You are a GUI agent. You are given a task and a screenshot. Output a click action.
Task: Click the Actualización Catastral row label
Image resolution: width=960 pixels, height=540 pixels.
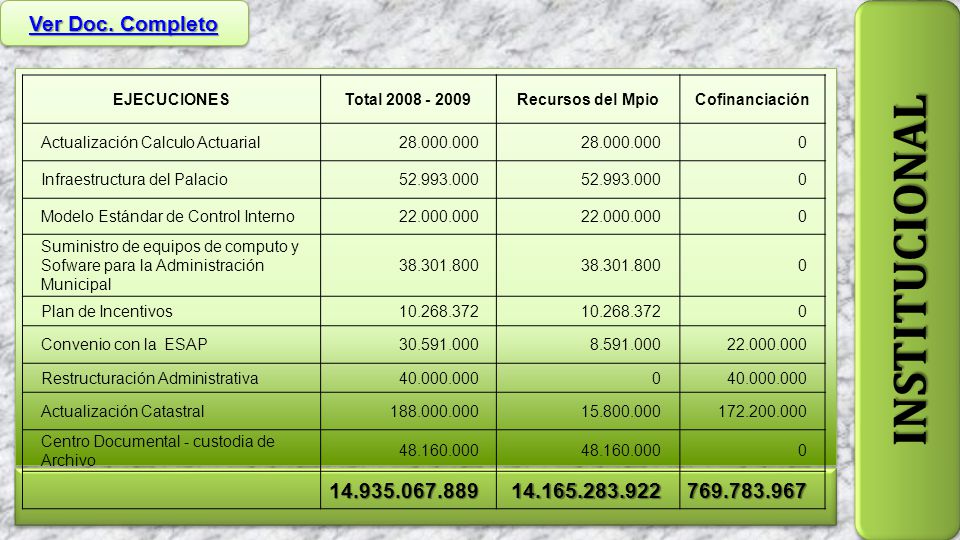pos(122,411)
